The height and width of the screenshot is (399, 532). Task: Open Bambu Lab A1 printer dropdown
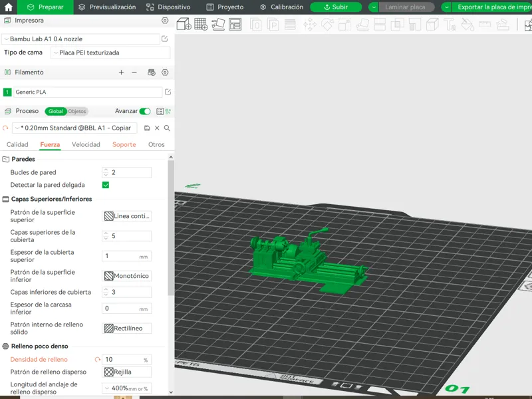[80, 39]
